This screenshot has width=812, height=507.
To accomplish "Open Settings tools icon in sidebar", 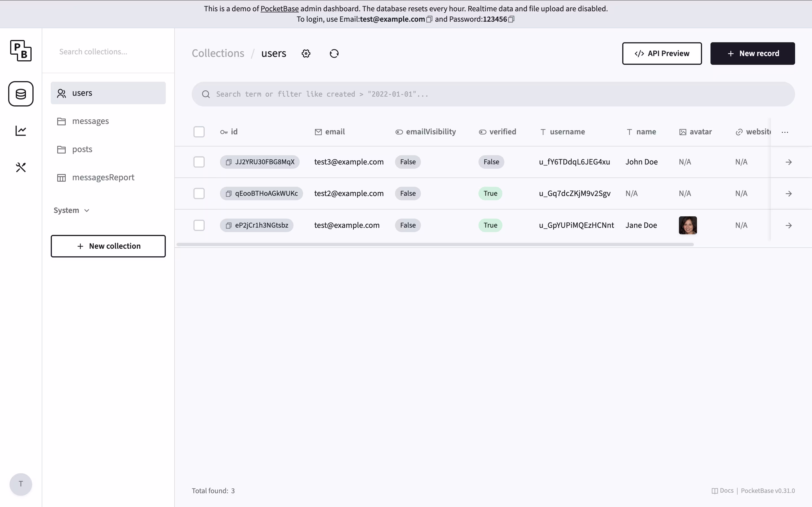I will pyautogui.click(x=21, y=167).
